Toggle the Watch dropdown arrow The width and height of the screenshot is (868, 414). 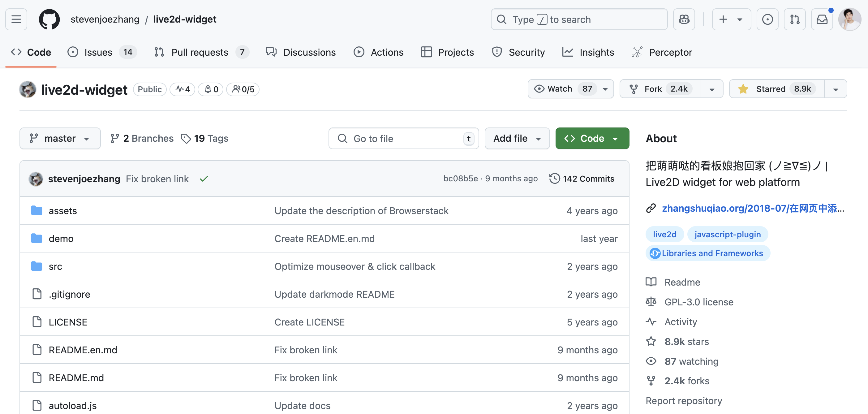click(x=604, y=88)
